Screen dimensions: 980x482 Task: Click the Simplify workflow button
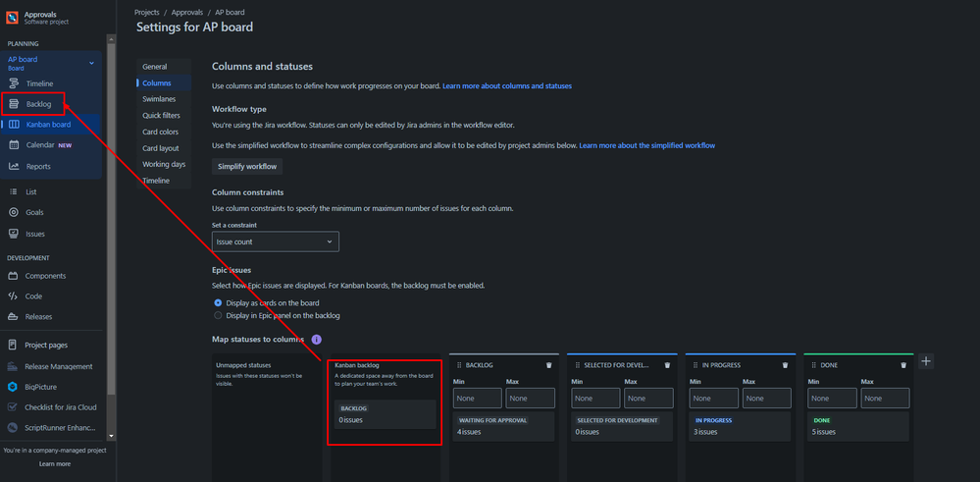pyautogui.click(x=247, y=167)
